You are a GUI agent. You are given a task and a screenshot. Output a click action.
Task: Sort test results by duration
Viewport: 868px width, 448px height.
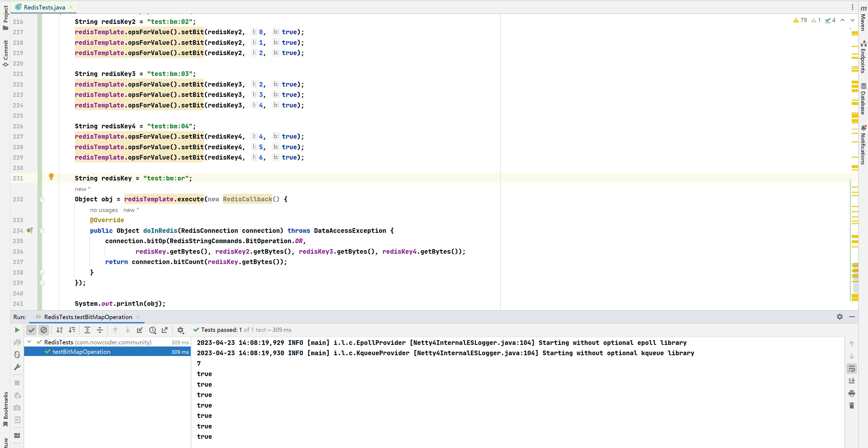click(x=72, y=330)
